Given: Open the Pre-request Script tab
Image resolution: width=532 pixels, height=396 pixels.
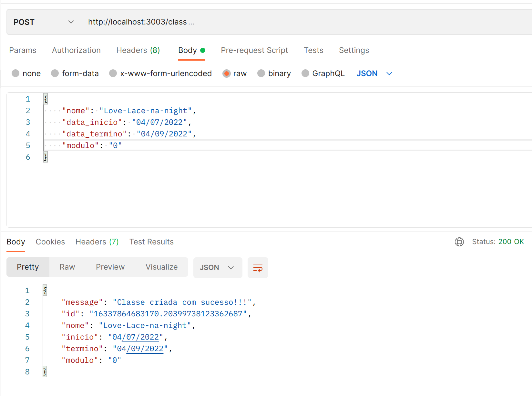Looking at the screenshot, I should [x=254, y=50].
